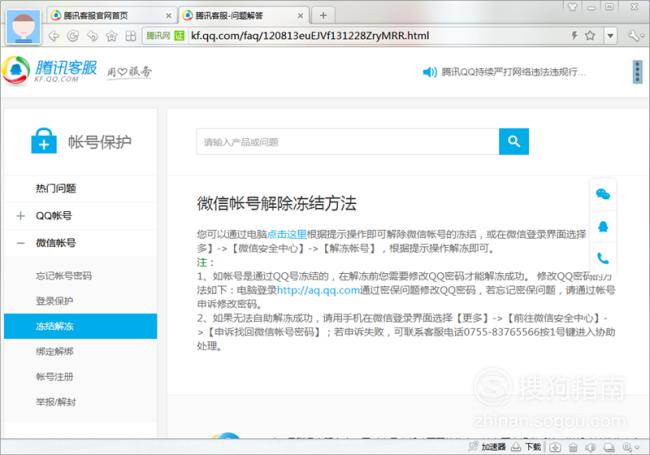Open a new tab with plus button
The height and width of the screenshot is (455, 650).
[x=323, y=15]
